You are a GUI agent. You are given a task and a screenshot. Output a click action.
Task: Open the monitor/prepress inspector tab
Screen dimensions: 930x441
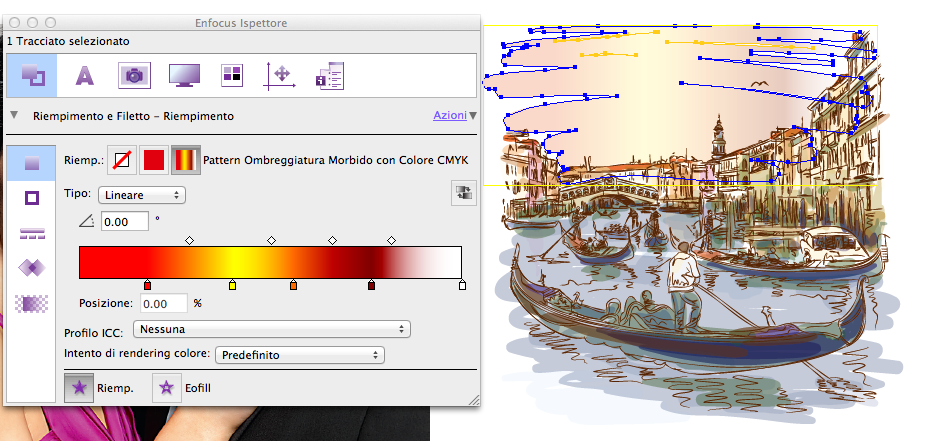tap(183, 74)
